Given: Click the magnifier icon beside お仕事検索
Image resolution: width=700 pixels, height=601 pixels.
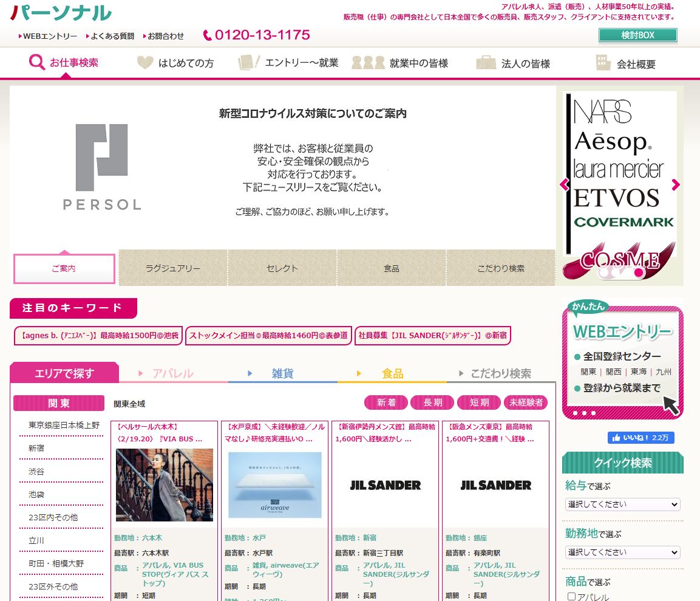Looking at the screenshot, I should 36,63.
